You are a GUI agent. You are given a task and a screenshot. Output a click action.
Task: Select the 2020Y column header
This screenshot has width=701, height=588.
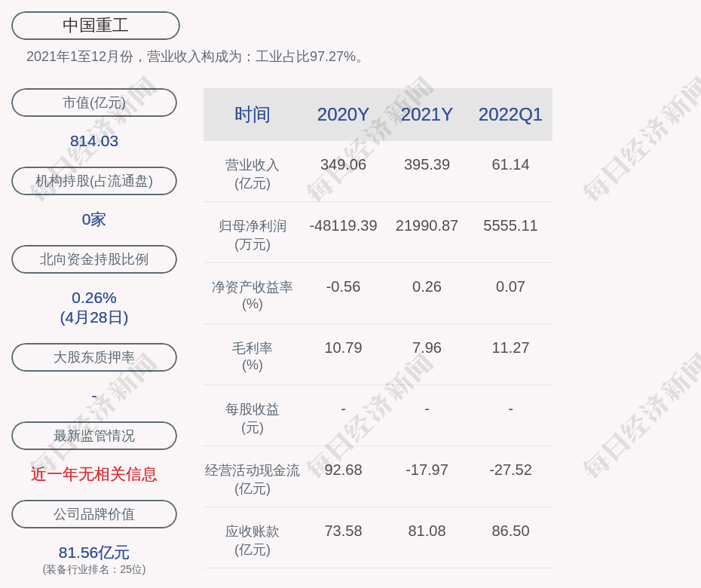(343, 115)
